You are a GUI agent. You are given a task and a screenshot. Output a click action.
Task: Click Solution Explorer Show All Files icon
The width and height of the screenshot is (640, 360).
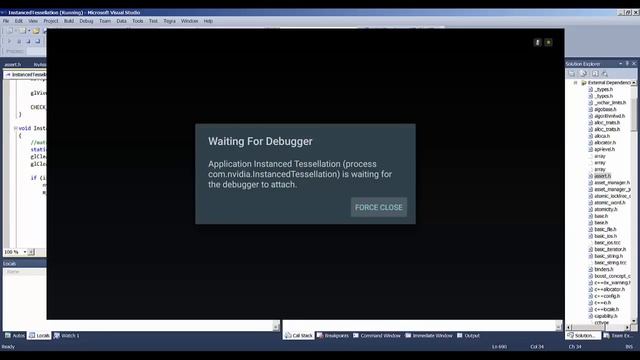[583, 74]
